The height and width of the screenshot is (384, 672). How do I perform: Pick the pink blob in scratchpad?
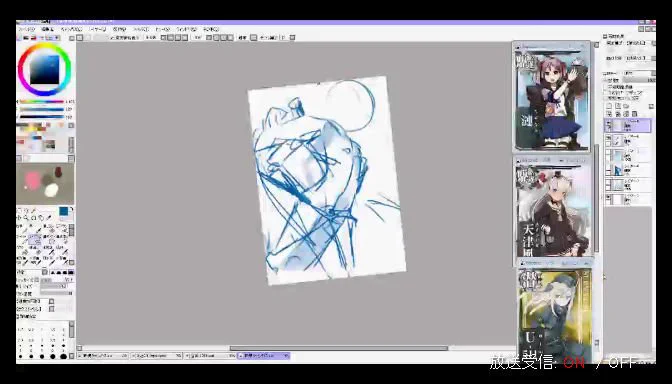tap(33, 180)
